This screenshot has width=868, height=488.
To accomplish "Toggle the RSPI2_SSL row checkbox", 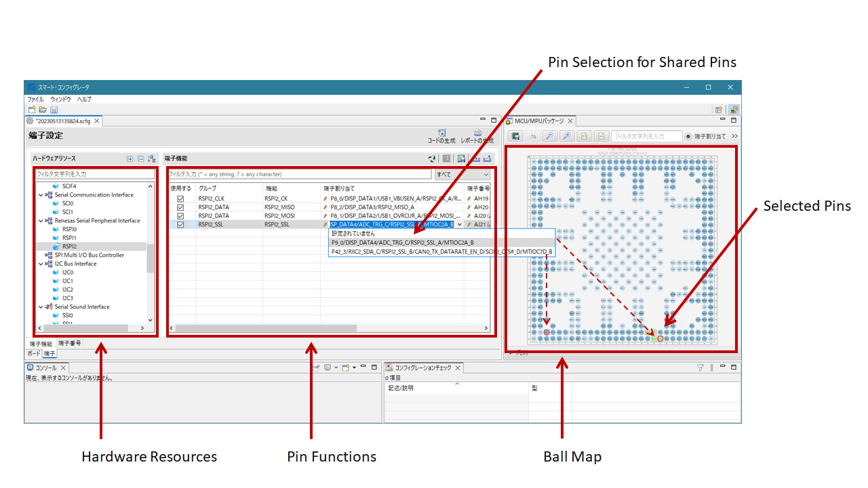I will (180, 224).
